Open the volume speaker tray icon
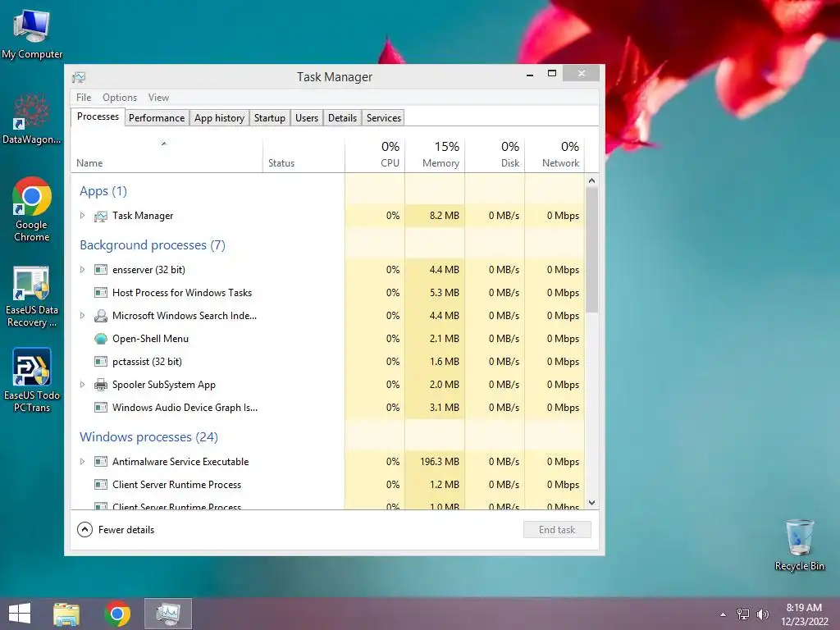The width and height of the screenshot is (840, 630). [x=762, y=614]
